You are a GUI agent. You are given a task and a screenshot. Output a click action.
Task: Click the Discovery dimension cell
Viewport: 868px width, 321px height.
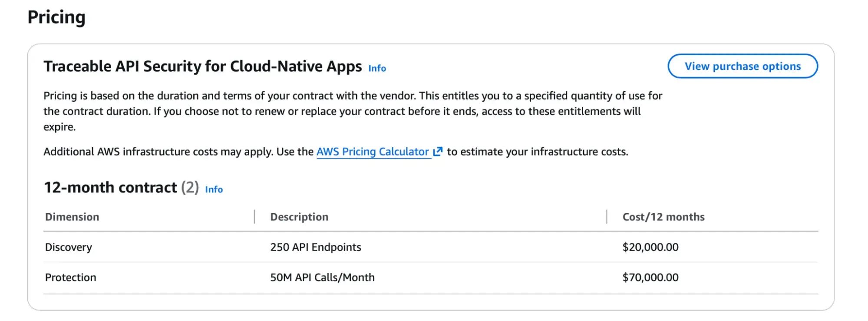click(69, 247)
